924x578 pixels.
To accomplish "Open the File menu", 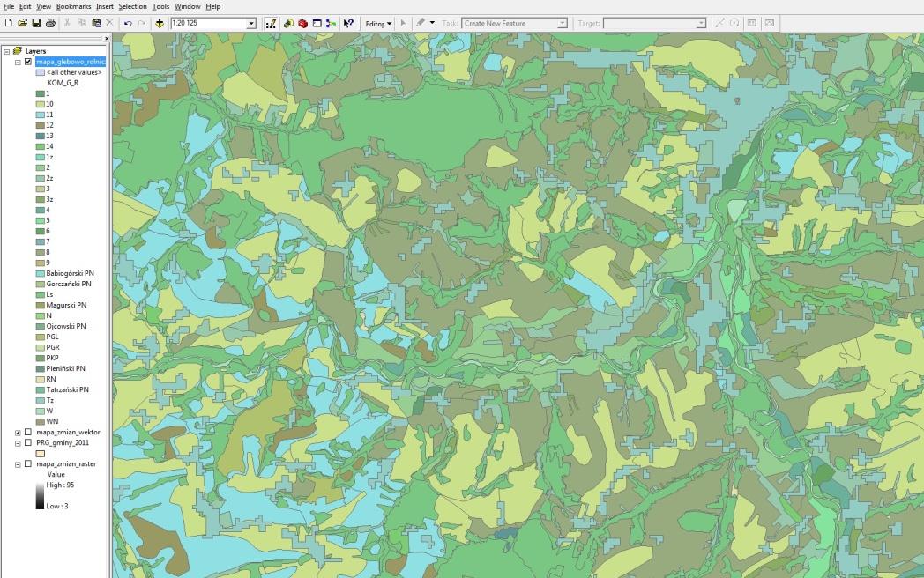I will pos(8,6).
